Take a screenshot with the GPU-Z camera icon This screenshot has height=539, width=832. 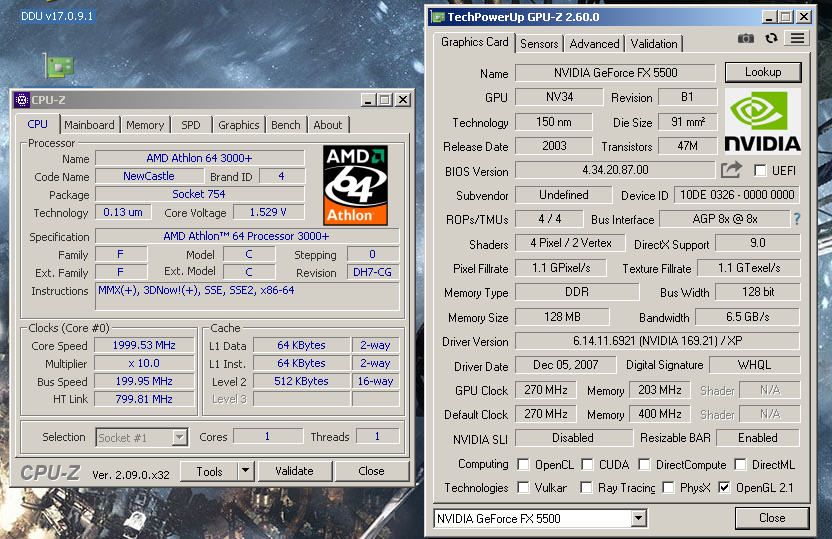click(746, 38)
